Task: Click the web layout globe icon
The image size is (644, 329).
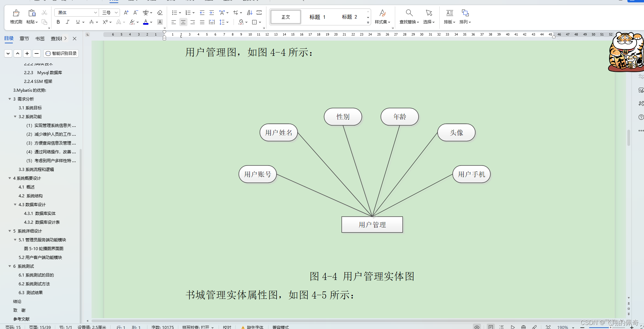Action: point(523,327)
